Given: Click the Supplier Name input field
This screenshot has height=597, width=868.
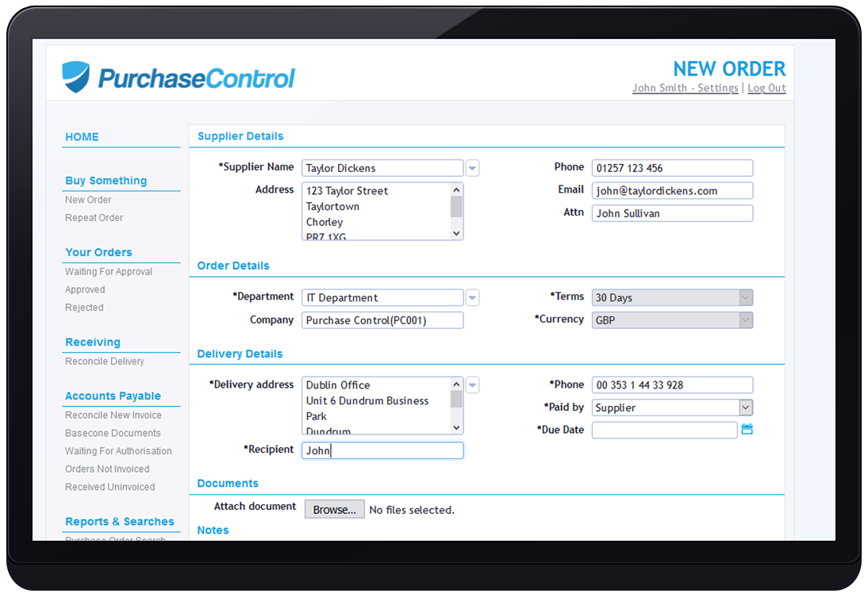Looking at the screenshot, I should click(x=382, y=168).
